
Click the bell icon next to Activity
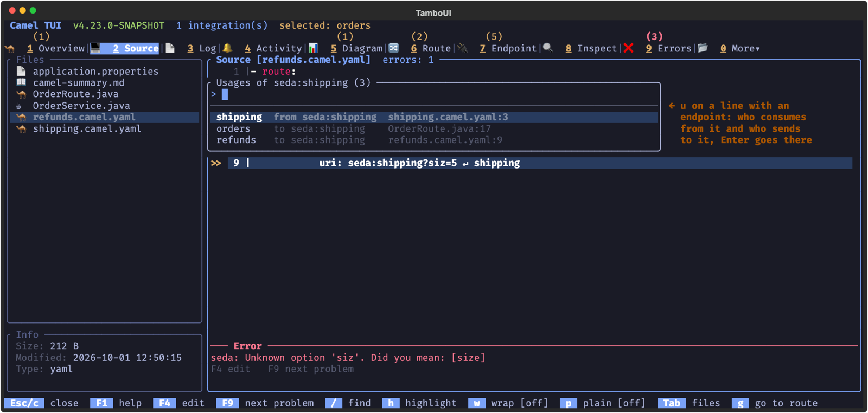227,48
